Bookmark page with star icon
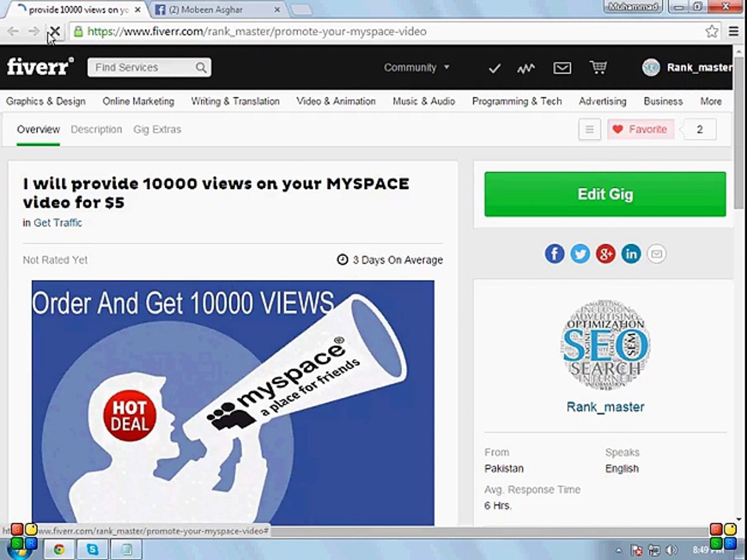 pyautogui.click(x=712, y=32)
